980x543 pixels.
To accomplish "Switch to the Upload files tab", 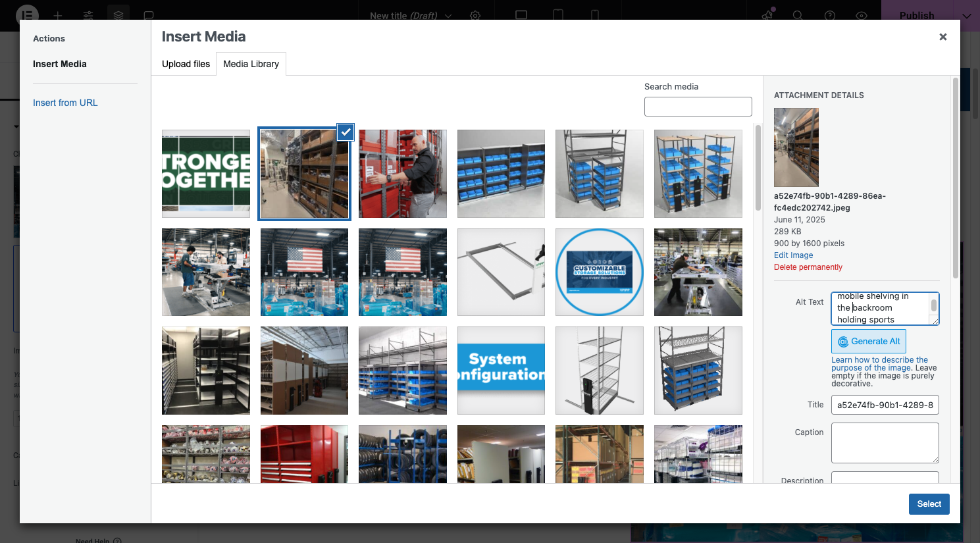I will [186, 64].
